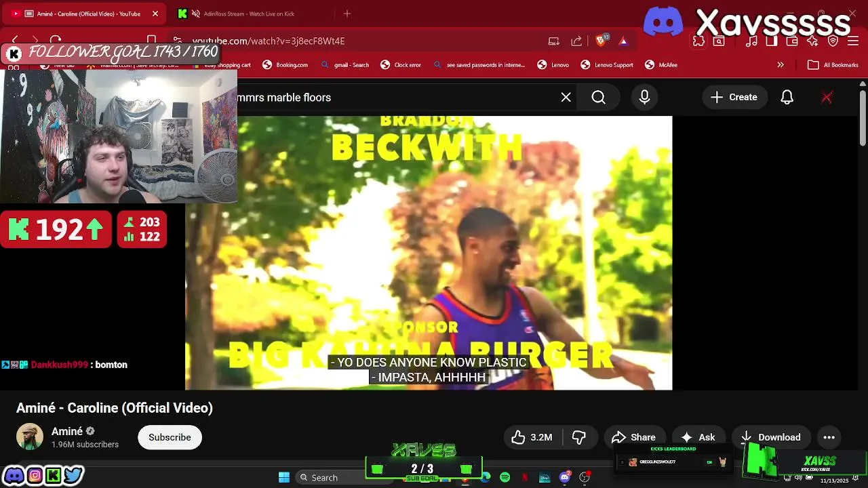The width and height of the screenshot is (868, 488).
Task: Open Aminé channel avatar
Action: point(30,437)
